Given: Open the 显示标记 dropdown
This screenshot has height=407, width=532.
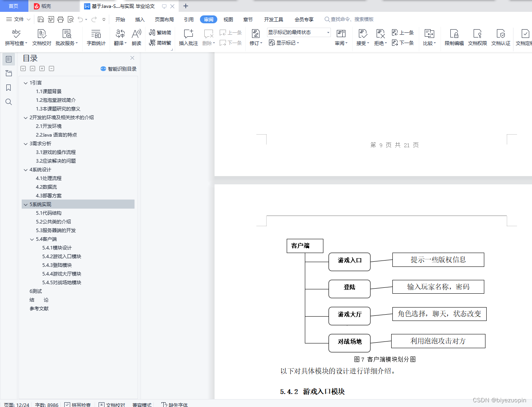Looking at the screenshot, I should tap(284, 43).
